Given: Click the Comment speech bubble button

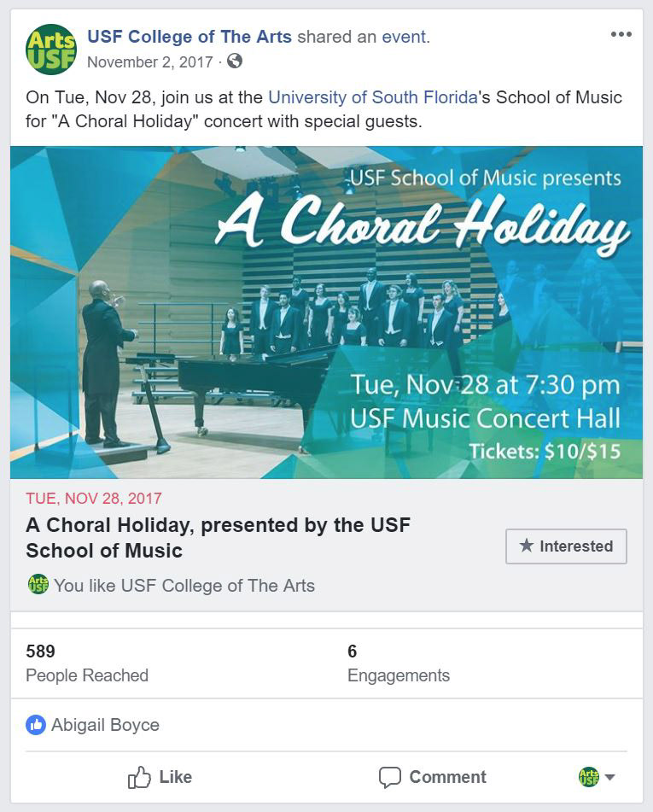Looking at the screenshot, I should [x=432, y=777].
